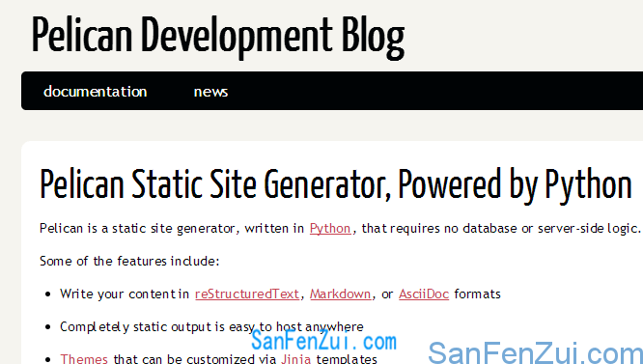The width and height of the screenshot is (643, 364).
Task: Click the 'Completely static output' list item
Action: pos(211,326)
